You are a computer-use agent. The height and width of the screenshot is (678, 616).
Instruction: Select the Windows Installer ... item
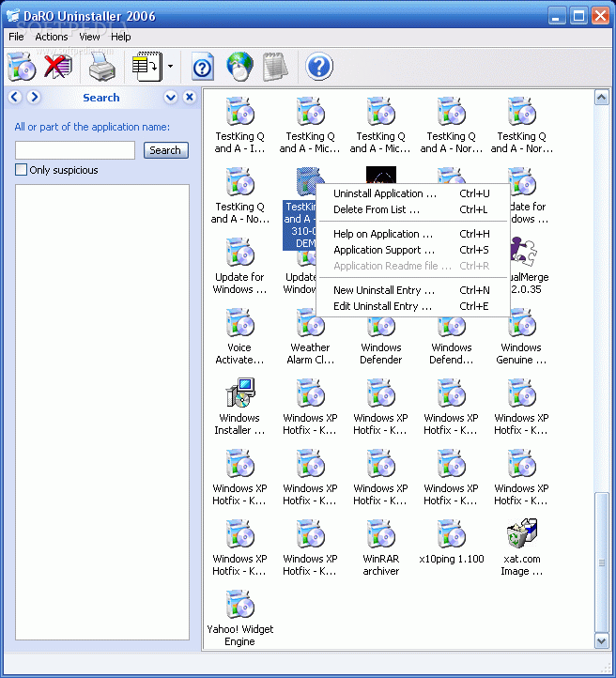pos(239,407)
